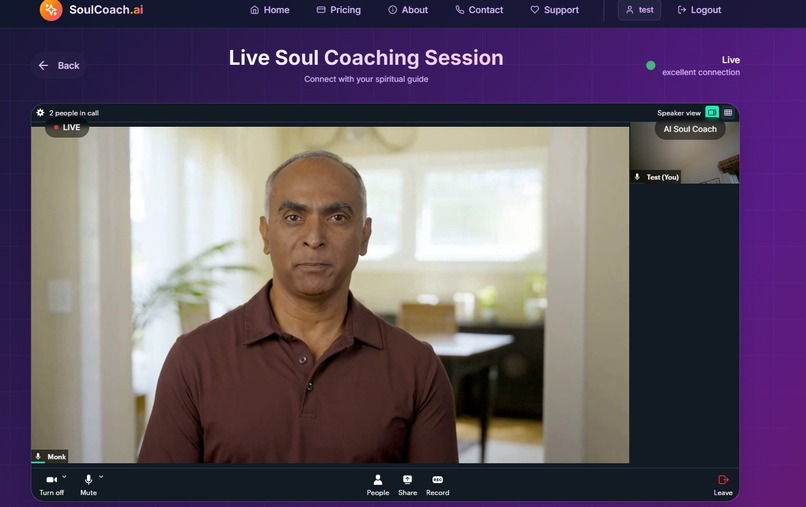Expand the microphone options chevron

[101, 477]
